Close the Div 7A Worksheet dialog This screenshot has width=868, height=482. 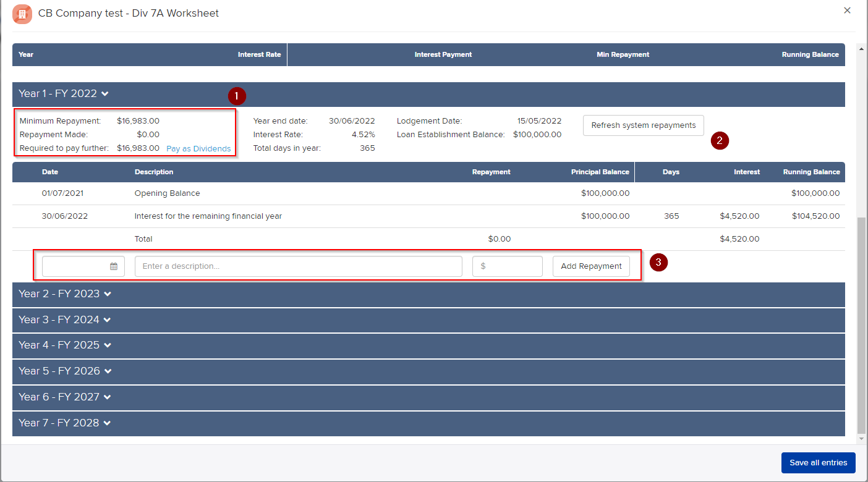(847, 11)
